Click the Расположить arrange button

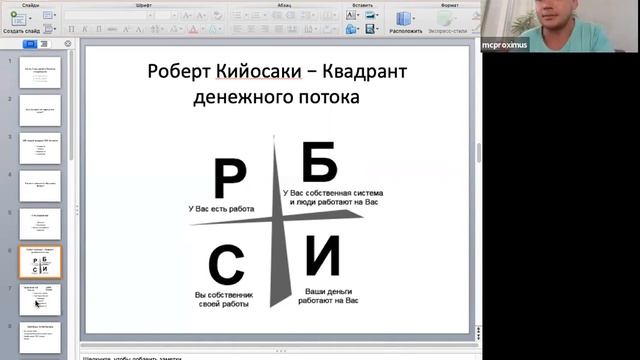(x=405, y=22)
